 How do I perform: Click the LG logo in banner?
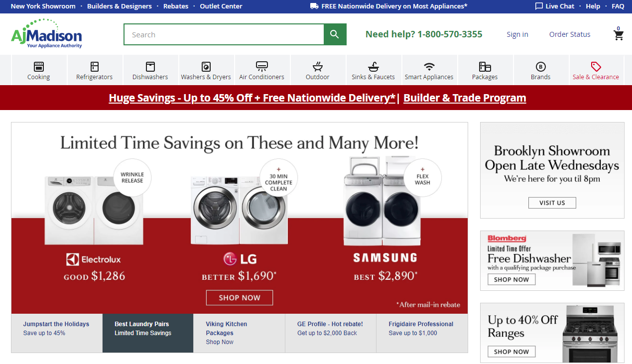click(x=240, y=259)
